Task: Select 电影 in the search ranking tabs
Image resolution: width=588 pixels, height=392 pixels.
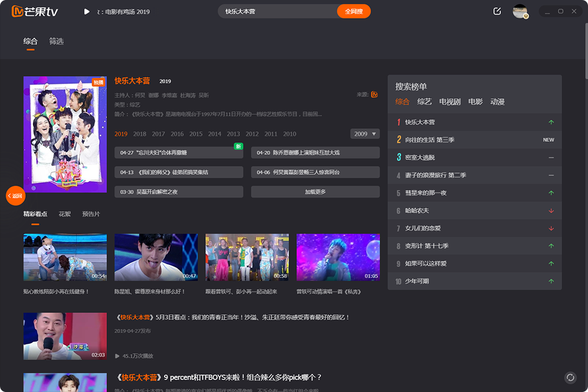Action: tap(475, 101)
